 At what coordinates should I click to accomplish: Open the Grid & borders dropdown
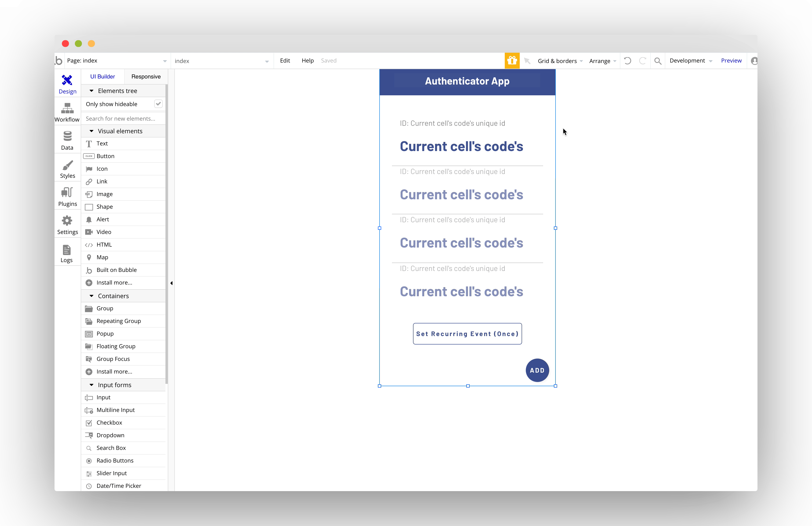click(x=560, y=61)
